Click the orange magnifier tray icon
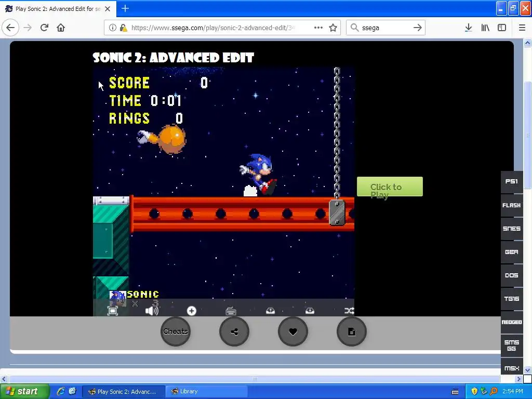Viewport: 532px width, 399px height. (494, 392)
